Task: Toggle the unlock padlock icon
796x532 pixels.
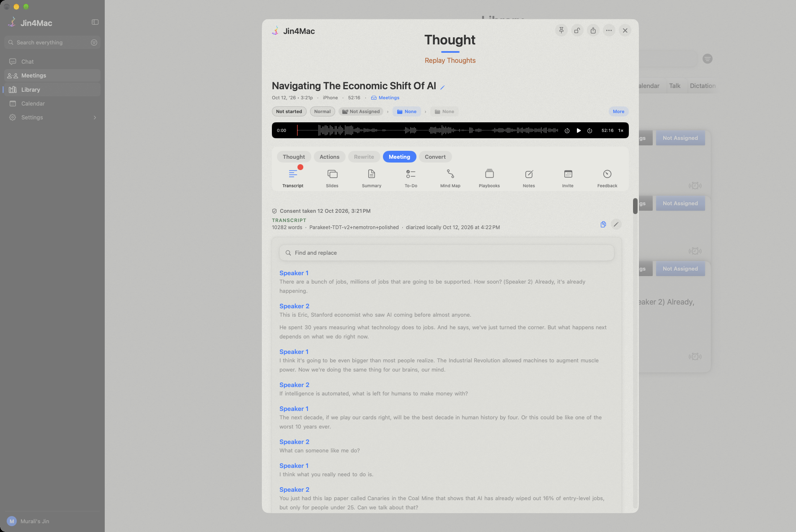Action: (x=577, y=31)
